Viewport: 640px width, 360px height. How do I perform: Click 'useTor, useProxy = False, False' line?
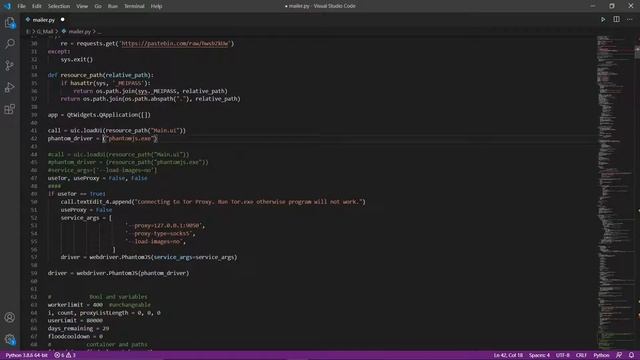[x=98, y=178]
